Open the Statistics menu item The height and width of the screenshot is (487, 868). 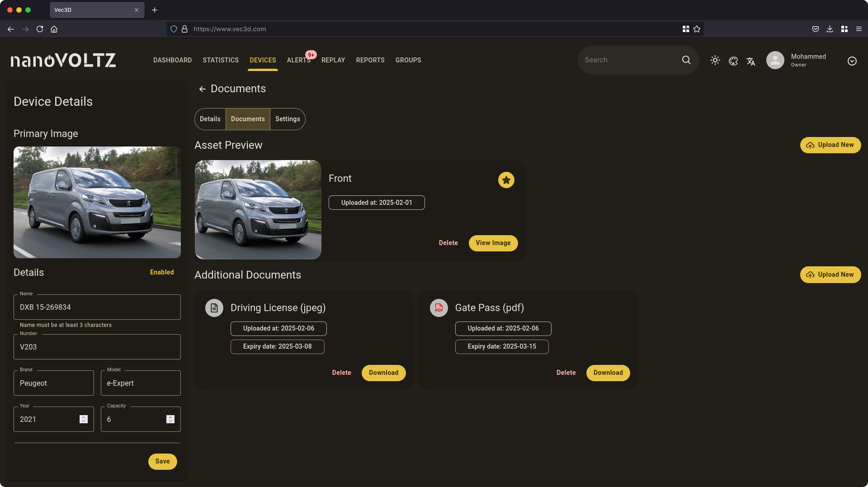coord(221,60)
